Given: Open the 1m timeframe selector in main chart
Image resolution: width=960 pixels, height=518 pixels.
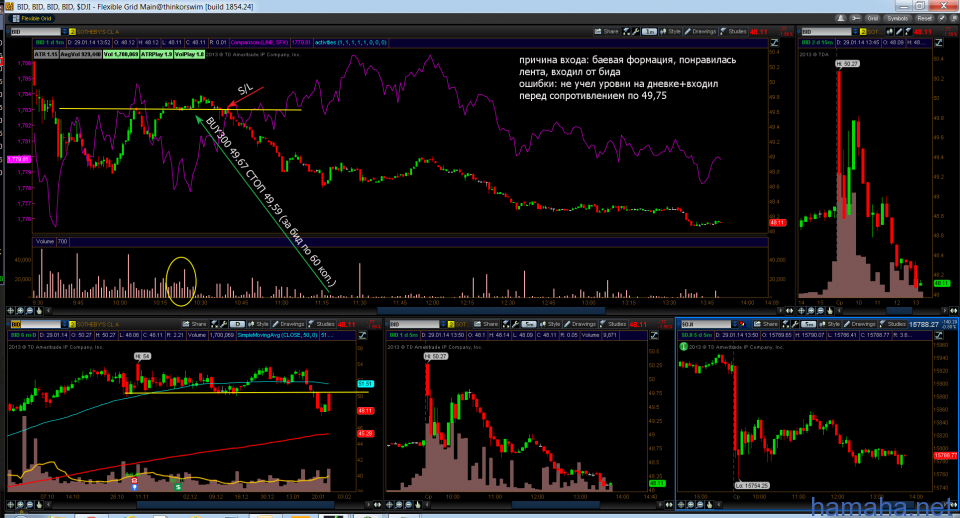Looking at the screenshot, I should (649, 31).
